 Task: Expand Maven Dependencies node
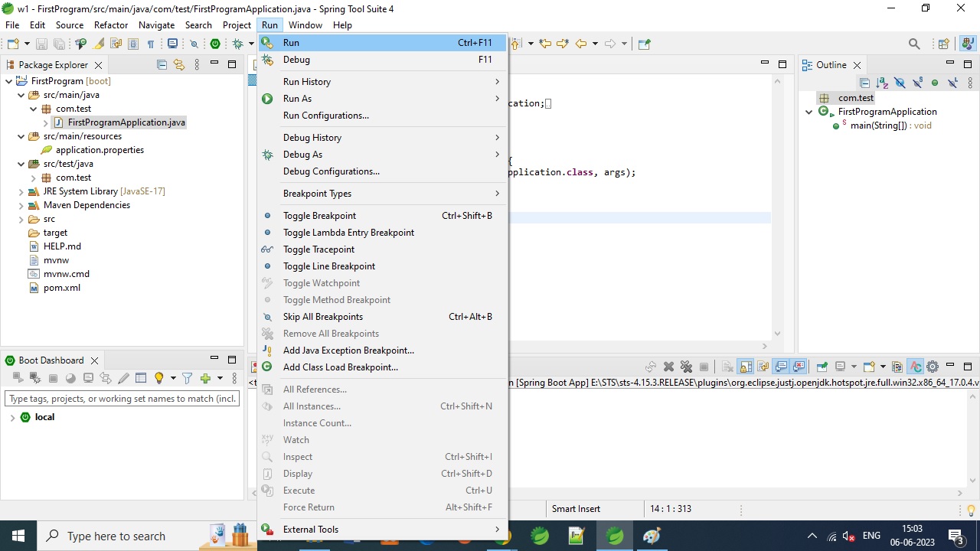21,205
